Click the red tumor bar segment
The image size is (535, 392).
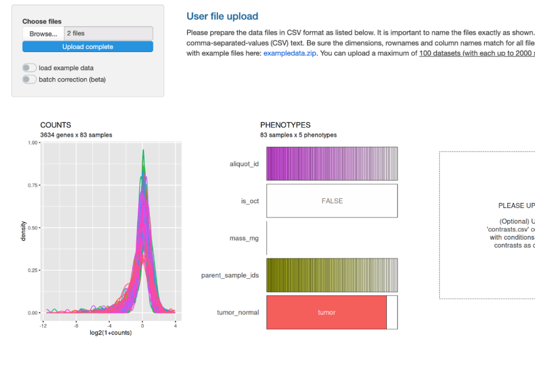326,313
